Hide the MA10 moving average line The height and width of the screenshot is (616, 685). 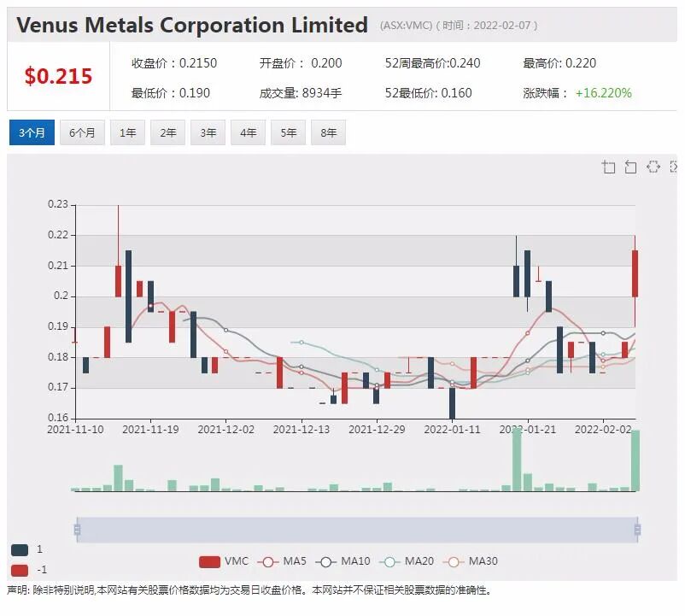(342, 561)
